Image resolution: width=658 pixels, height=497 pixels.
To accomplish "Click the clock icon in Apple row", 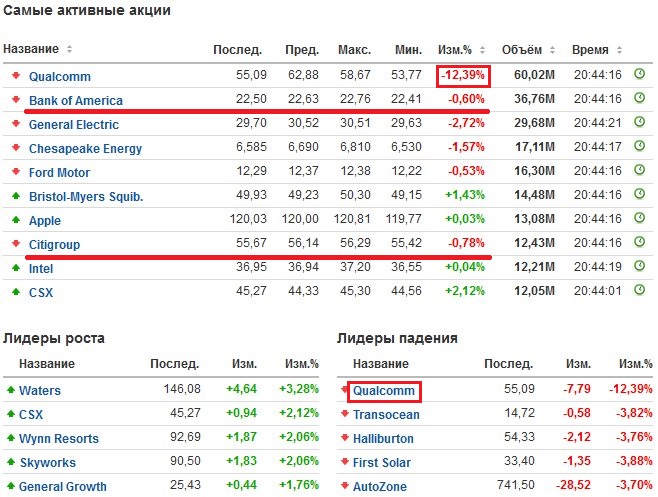I will click(x=640, y=220).
